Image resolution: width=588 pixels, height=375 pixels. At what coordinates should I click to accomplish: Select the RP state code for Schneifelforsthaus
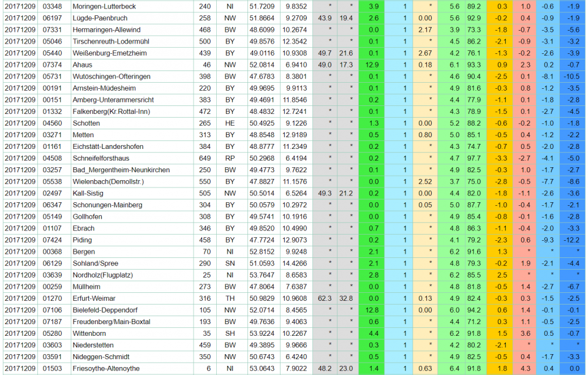tap(230, 157)
